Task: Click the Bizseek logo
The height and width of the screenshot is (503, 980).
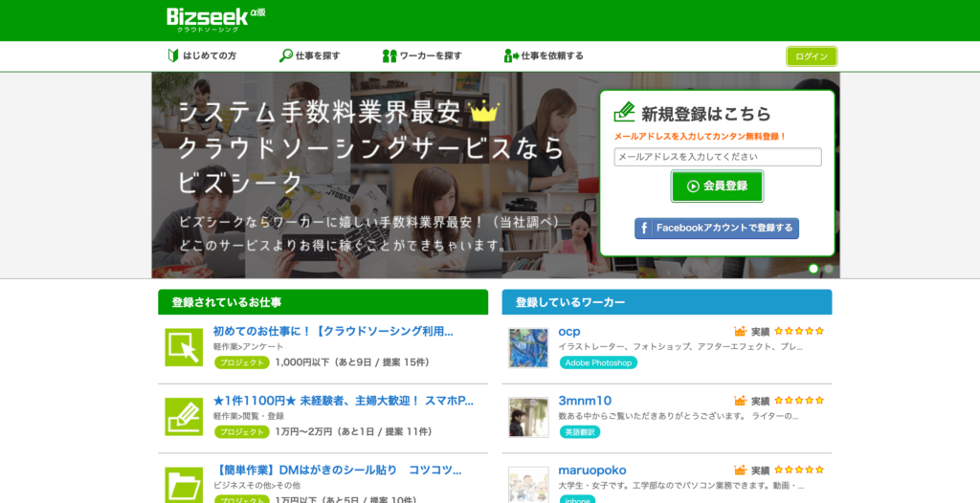Action: point(215,19)
